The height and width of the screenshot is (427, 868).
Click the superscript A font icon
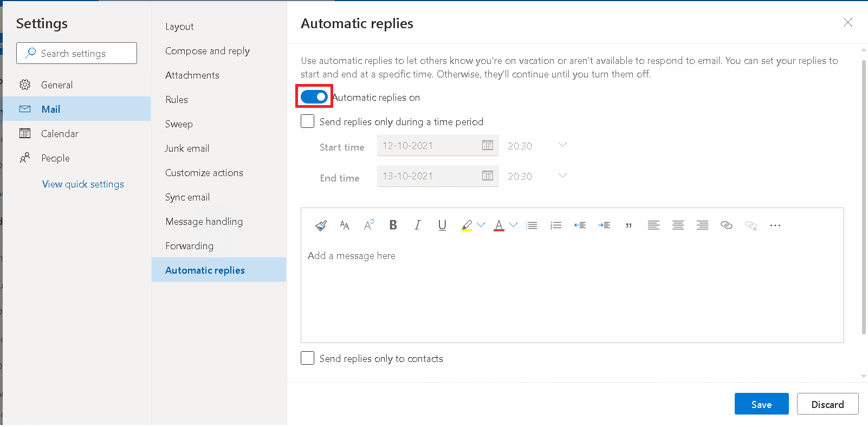tap(369, 225)
